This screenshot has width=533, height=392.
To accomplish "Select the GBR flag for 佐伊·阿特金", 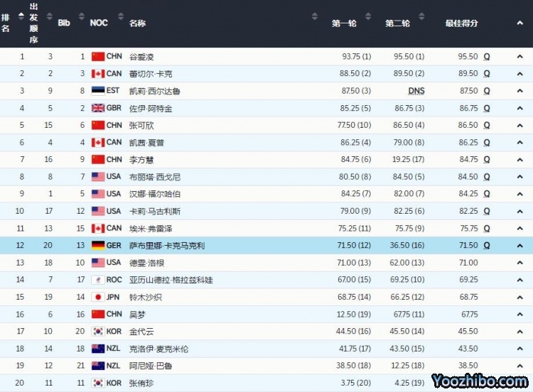I will point(98,108).
